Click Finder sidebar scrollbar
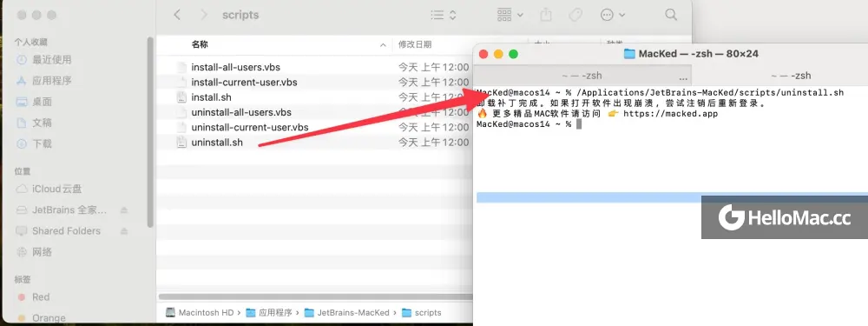 150,132
